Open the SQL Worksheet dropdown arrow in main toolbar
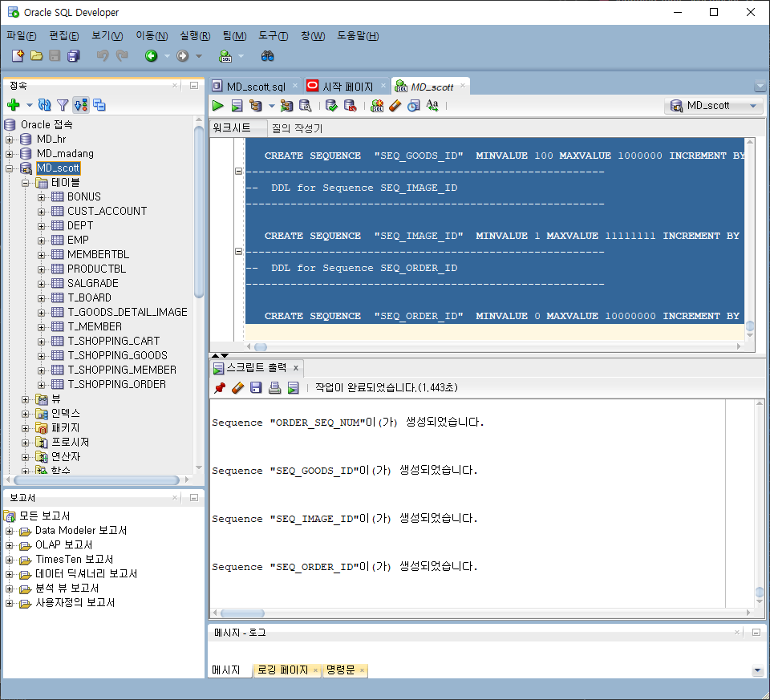Image resolution: width=770 pixels, height=700 pixels. point(241,56)
